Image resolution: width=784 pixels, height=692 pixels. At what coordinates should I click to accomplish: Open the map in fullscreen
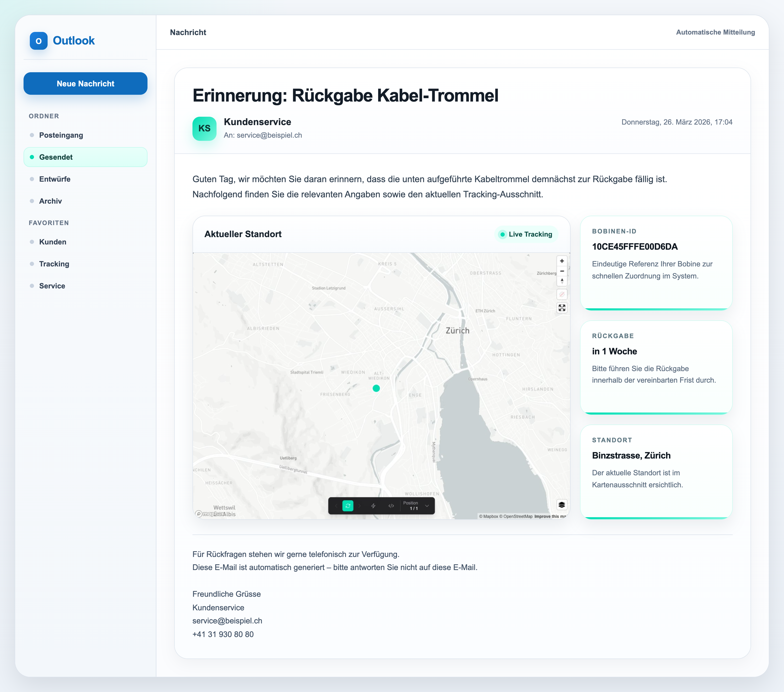[561, 308]
